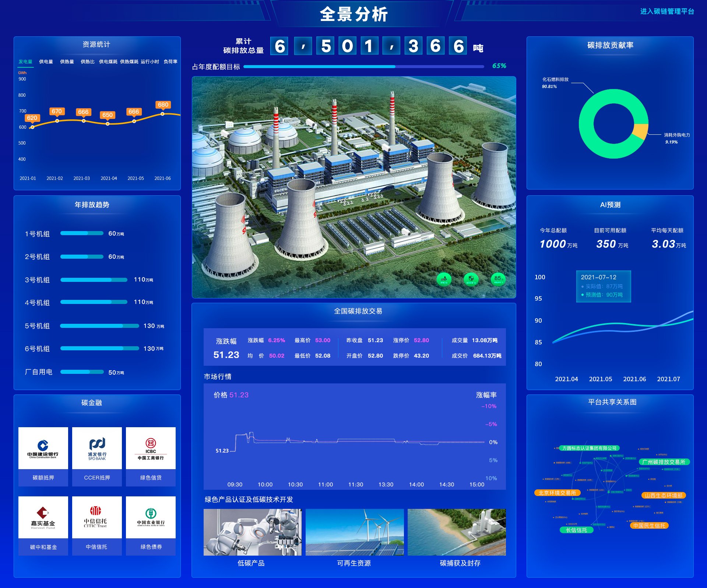Open Agricultural Bank green bond card
The height and width of the screenshot is (588, 707).
151,525
